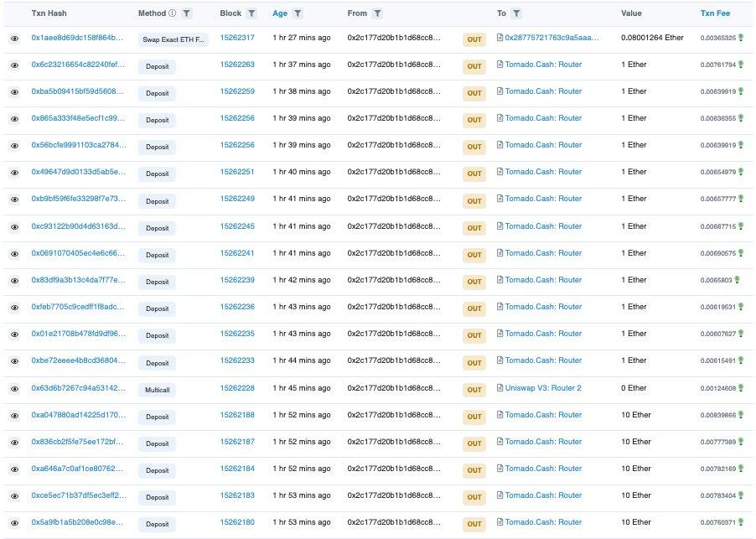Screen dimensions: 756x539
Task: Expand the Age column filter dropdown
Action: coord(298,13)
